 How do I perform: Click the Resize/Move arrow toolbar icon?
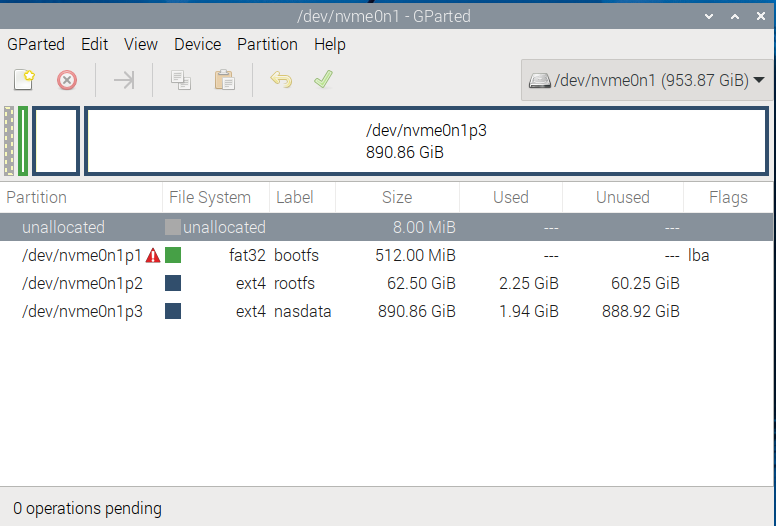tap(124, 80)
